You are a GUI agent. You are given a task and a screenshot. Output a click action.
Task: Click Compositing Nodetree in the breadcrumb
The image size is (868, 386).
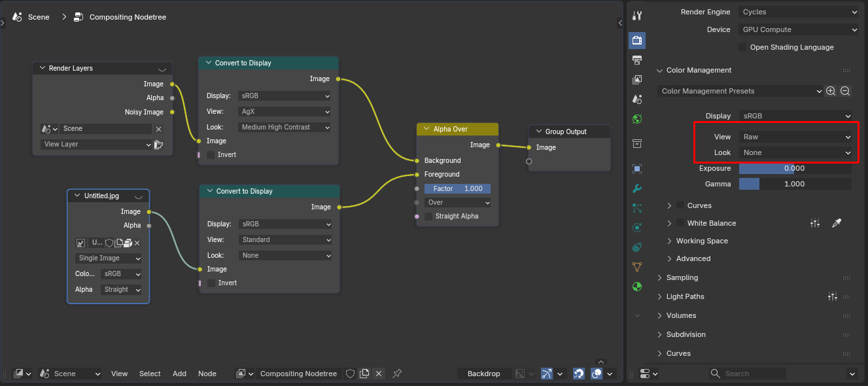128,17
